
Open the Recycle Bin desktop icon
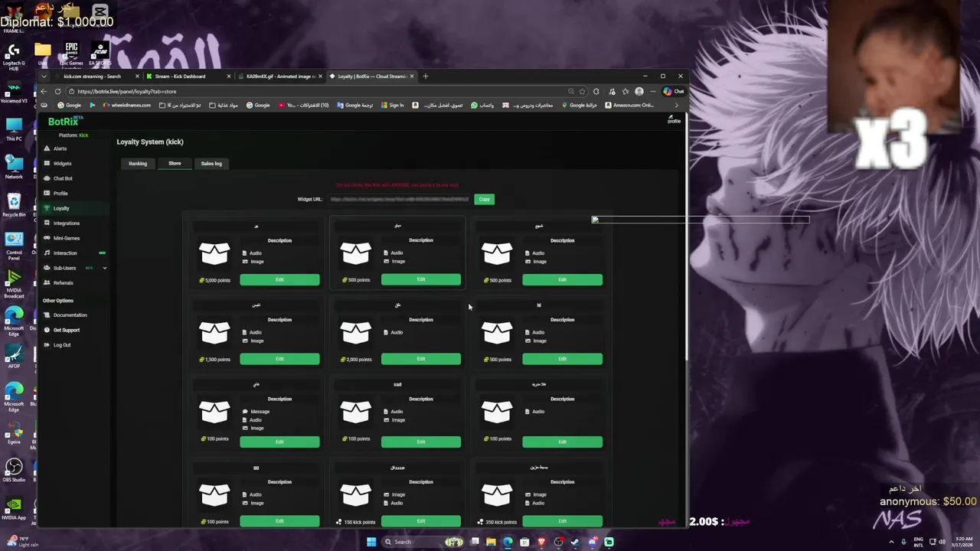(14, 204)
